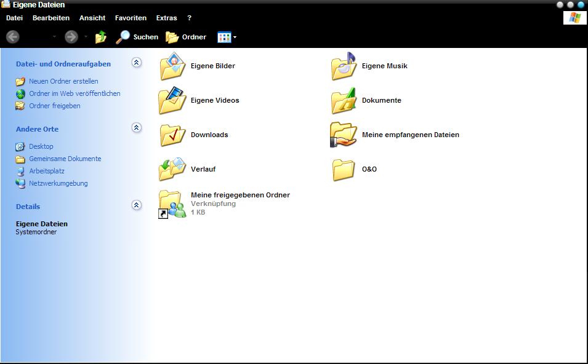588x364 pixels.
Task: Click the new folder icon beside Neuen Ordner
Action: pos(20,81)
